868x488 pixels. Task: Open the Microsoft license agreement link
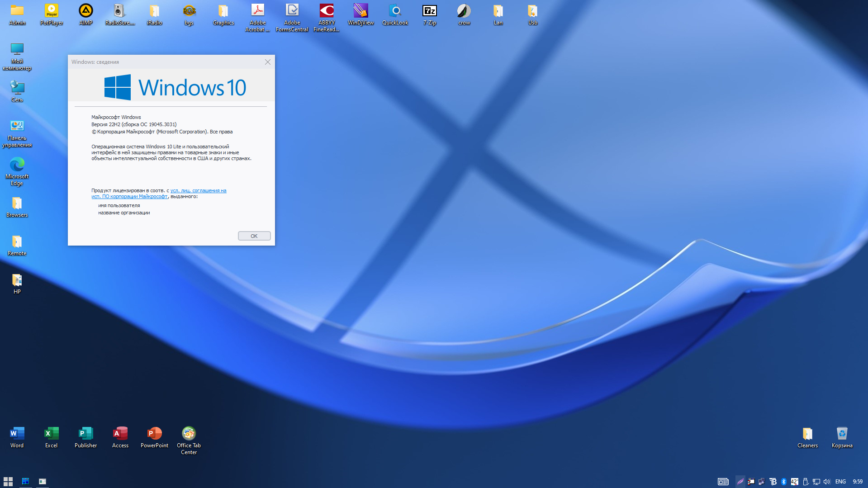click(198, 191)
